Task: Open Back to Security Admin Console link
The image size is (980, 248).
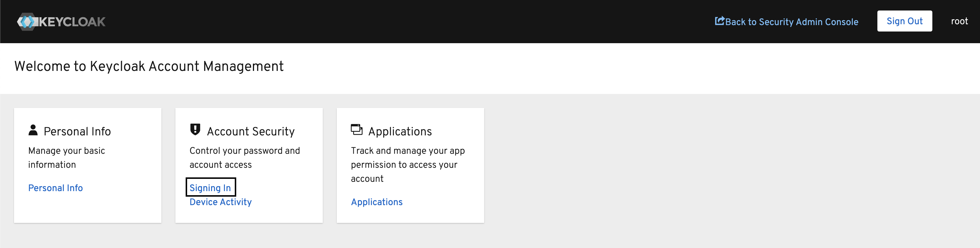Action: click(x=791, y=22)
